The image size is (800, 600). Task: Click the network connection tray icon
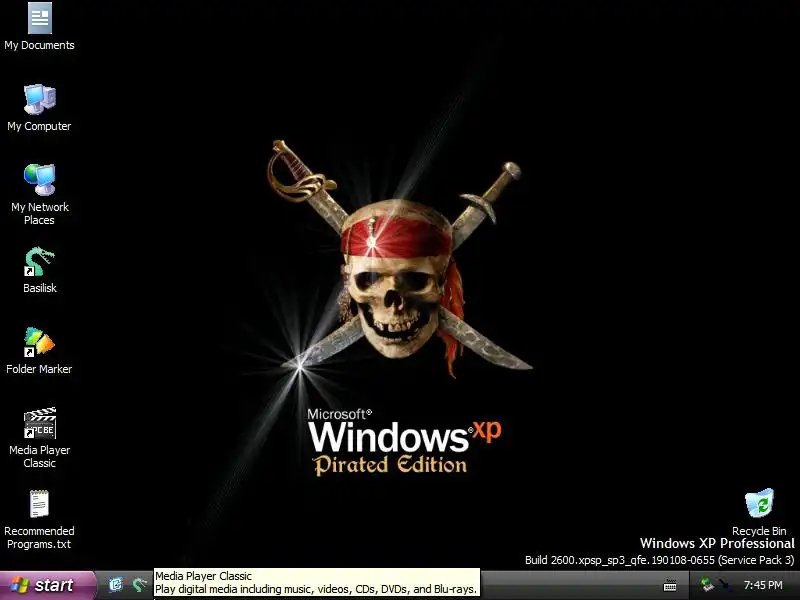tap(707, 585)
